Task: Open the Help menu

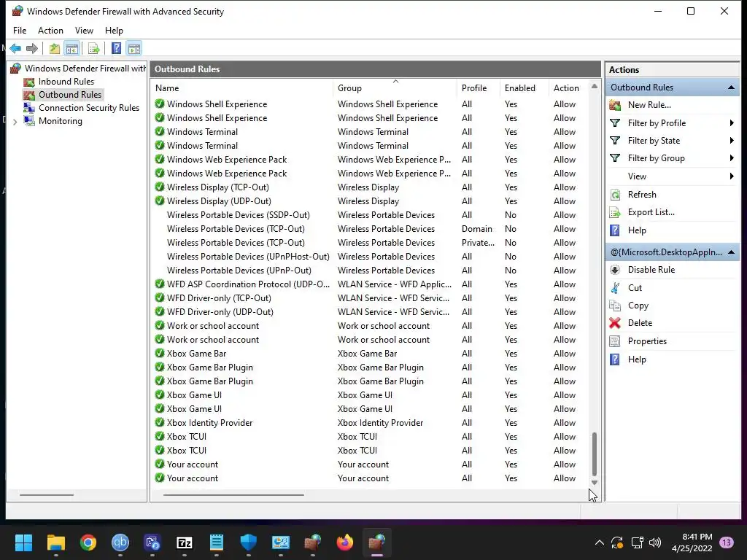Action: point(114,31)
